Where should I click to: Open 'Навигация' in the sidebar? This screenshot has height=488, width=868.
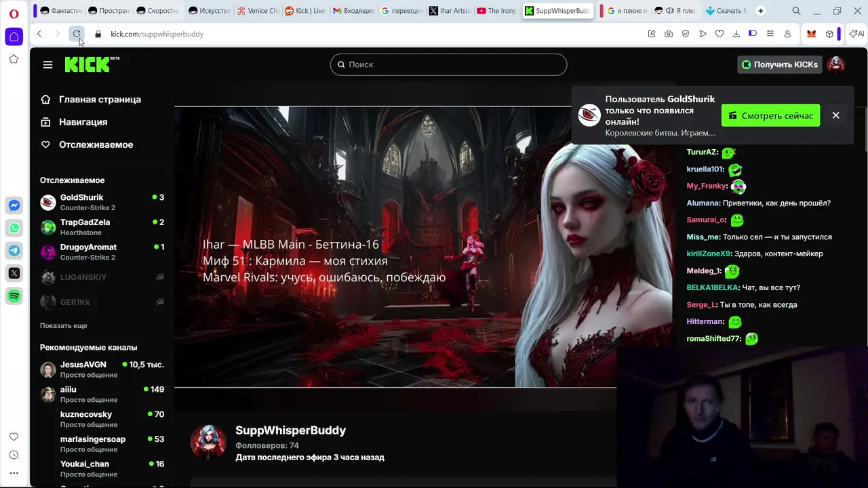[74, 122]
